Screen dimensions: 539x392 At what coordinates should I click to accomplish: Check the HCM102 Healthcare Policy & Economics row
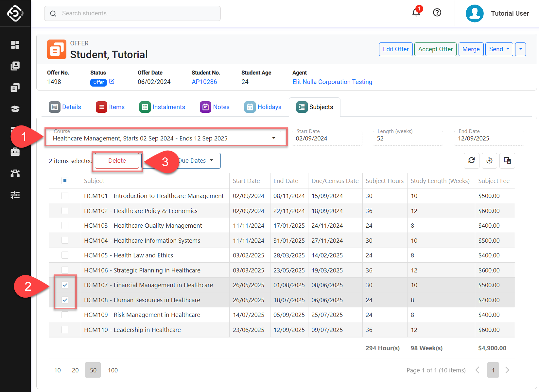click(65, 211)
